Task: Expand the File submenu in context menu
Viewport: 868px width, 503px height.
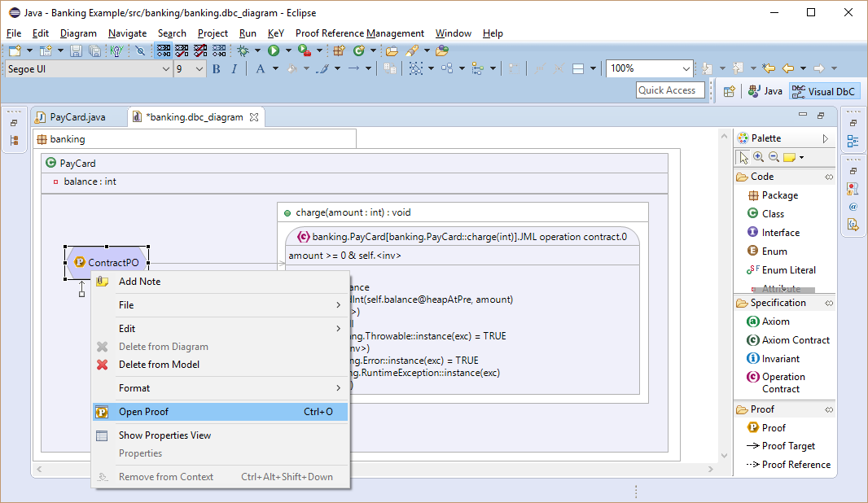Action: pos(221,305)
